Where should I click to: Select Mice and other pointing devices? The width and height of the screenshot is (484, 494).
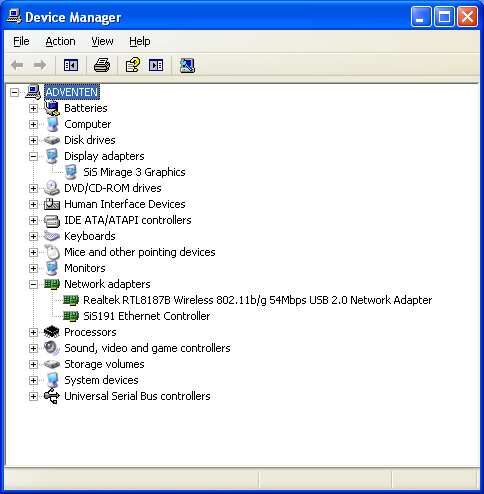point(140,252)
